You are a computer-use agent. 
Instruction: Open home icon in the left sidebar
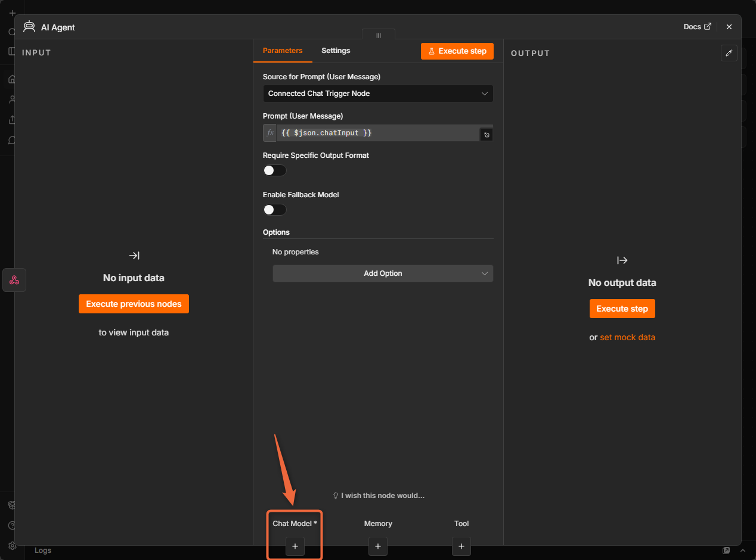pos(12,79)
